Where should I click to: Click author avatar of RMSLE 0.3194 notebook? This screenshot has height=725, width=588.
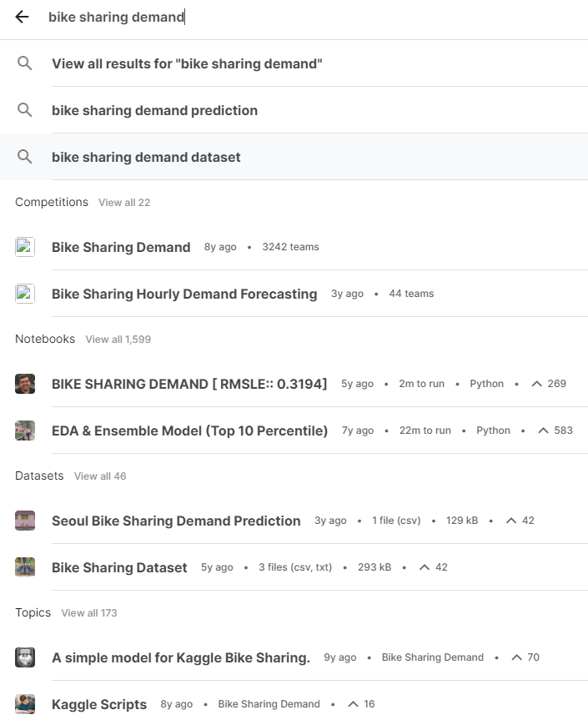(25, 384)
